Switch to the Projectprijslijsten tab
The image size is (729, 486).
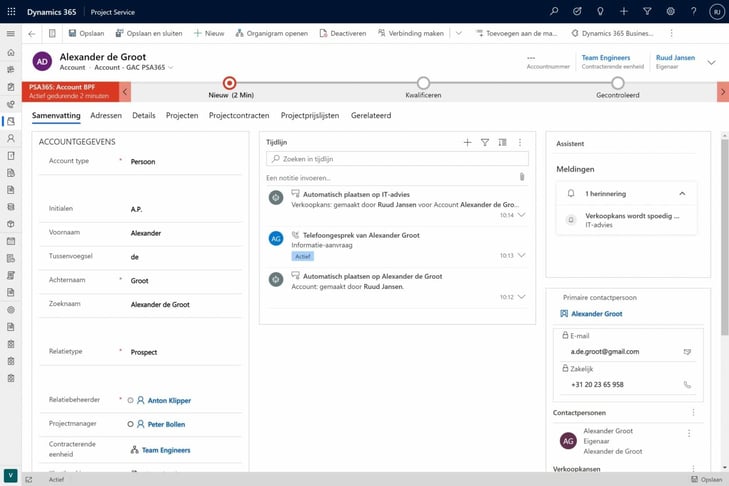(310, 115)
